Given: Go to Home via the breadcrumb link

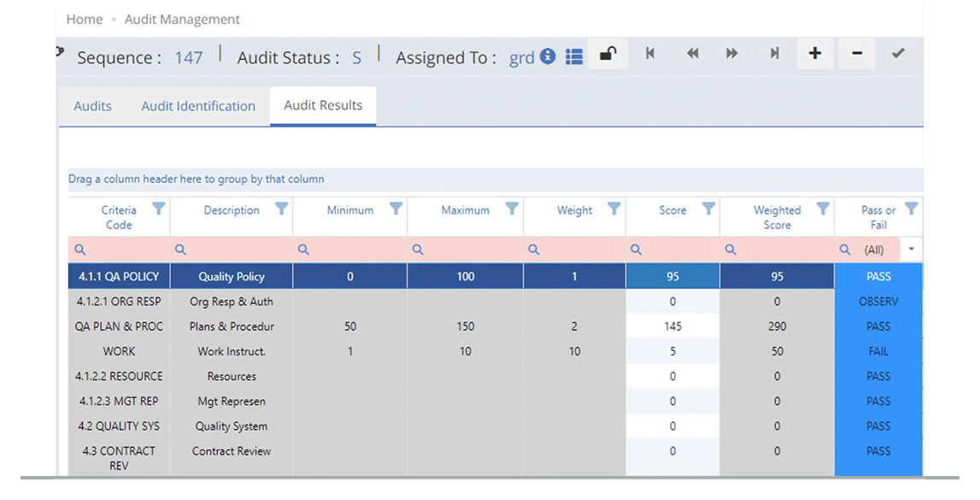Looking at the screenshot, I should point(84,18).
